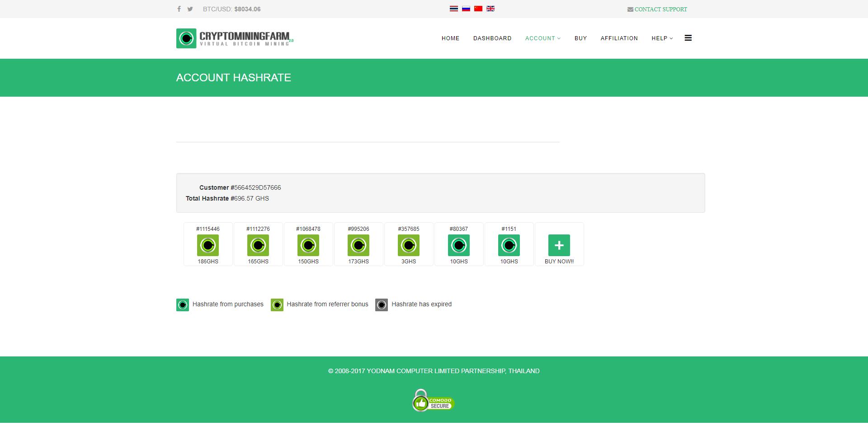The height and width of the screenshot is (440, 868).
Task: Click the Comodo Secure badge
Action: [433, 401]
